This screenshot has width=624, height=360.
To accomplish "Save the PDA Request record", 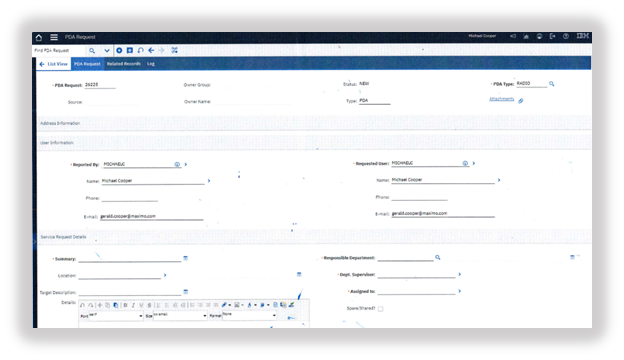I will (x=130, y=50).
